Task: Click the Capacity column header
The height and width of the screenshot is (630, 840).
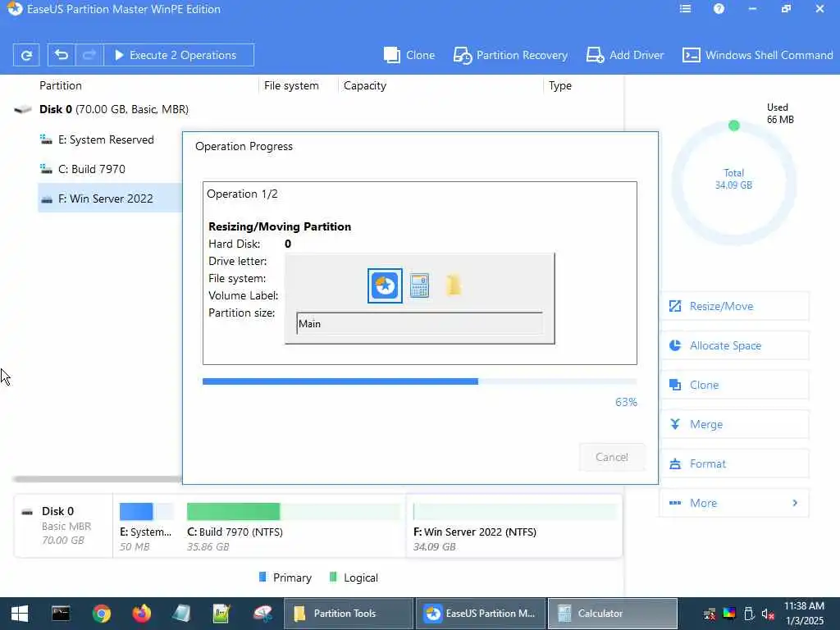Action: coord(365,85)
